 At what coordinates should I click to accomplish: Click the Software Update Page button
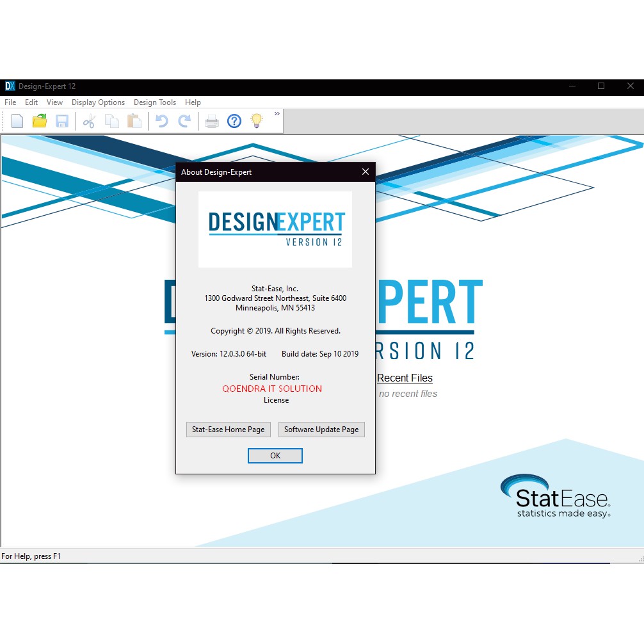[x=321, y=430]
